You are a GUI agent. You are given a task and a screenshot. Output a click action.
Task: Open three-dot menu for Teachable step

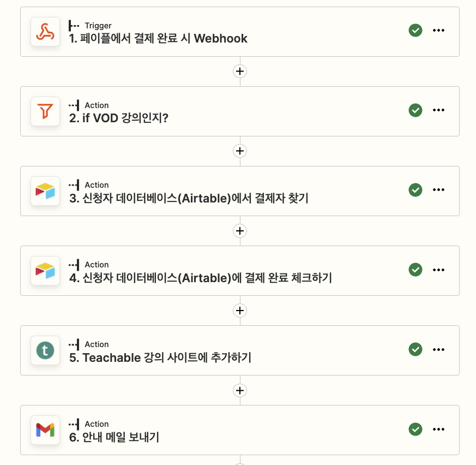438,349
